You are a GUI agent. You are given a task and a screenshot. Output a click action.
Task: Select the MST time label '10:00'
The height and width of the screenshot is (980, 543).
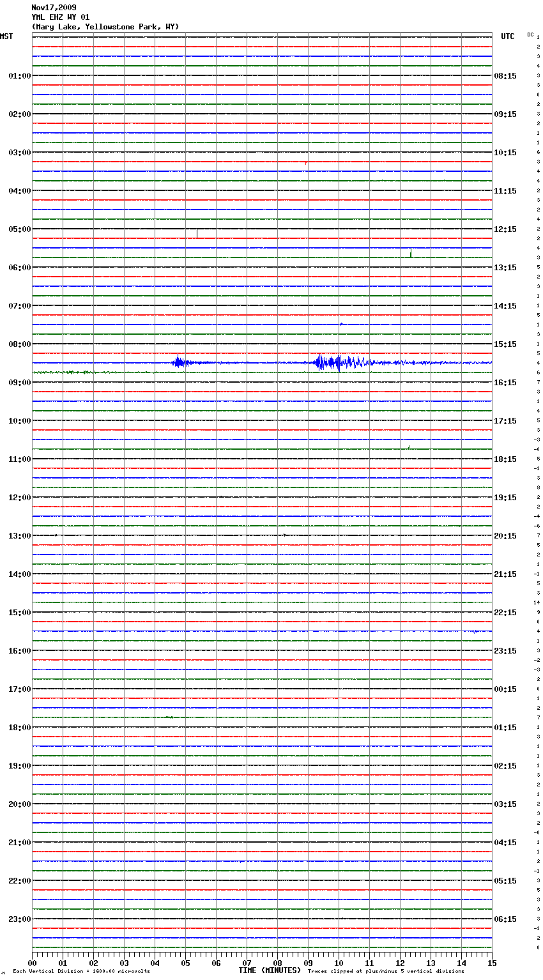point(20,421)
